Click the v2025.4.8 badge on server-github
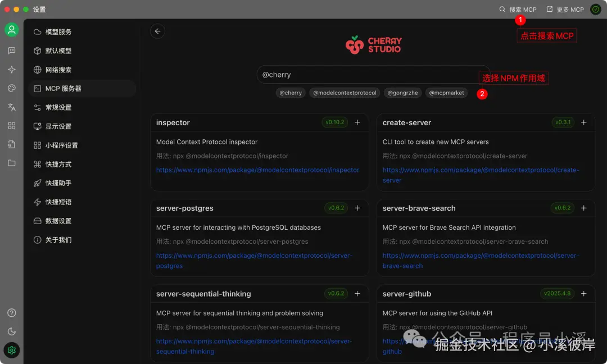This screenshot has height=364, width=607. tap(557, 294)
